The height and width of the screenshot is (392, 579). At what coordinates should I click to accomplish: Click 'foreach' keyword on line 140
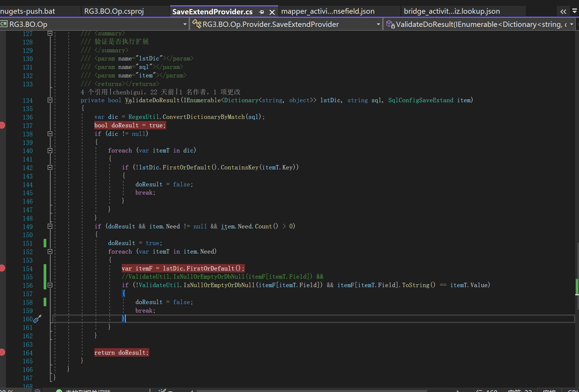[x=120, y=150]
